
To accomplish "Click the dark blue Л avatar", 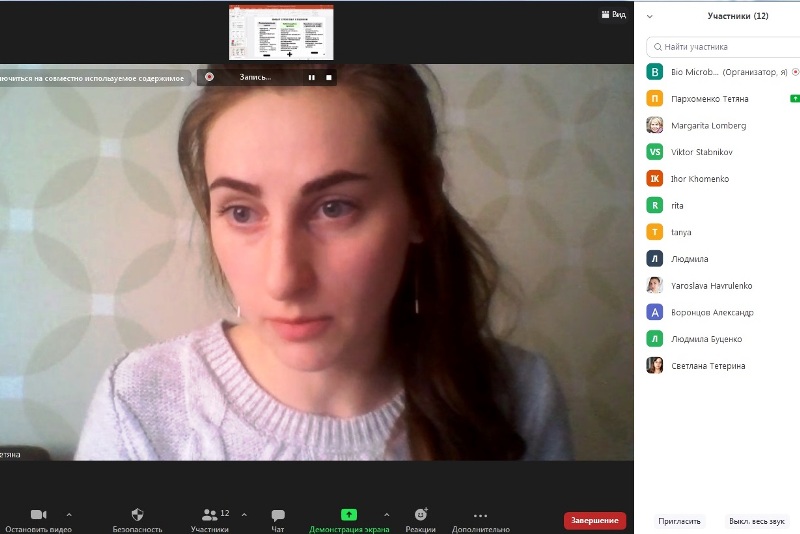I will [x=655, y=259].
